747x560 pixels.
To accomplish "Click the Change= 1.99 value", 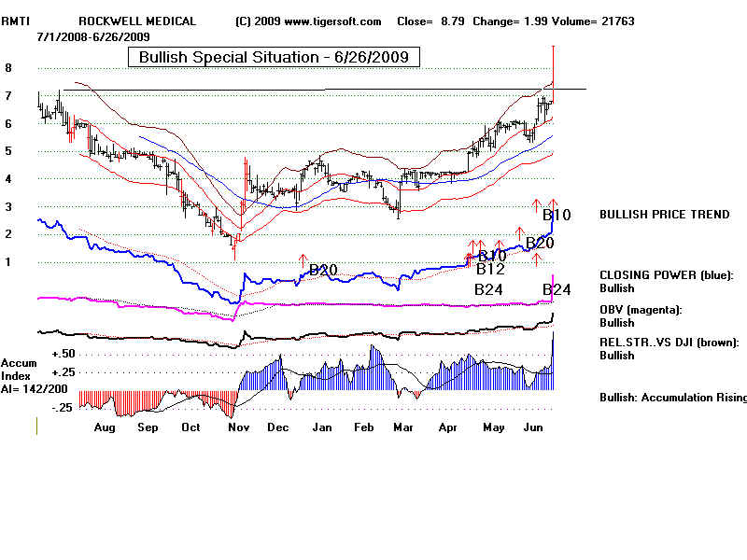I will pyautogui.click(x=510, y=21).
